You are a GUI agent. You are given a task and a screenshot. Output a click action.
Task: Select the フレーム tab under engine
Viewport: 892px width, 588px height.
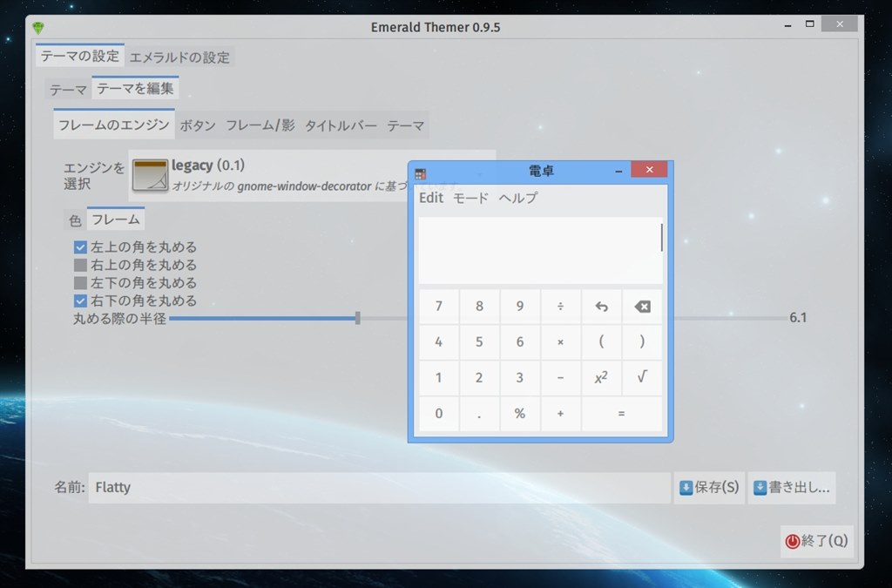[x=116, y=219]
